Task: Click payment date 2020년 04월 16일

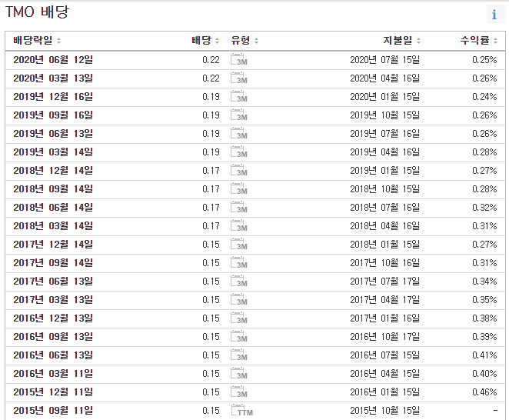Action: (x=384, y=78)
